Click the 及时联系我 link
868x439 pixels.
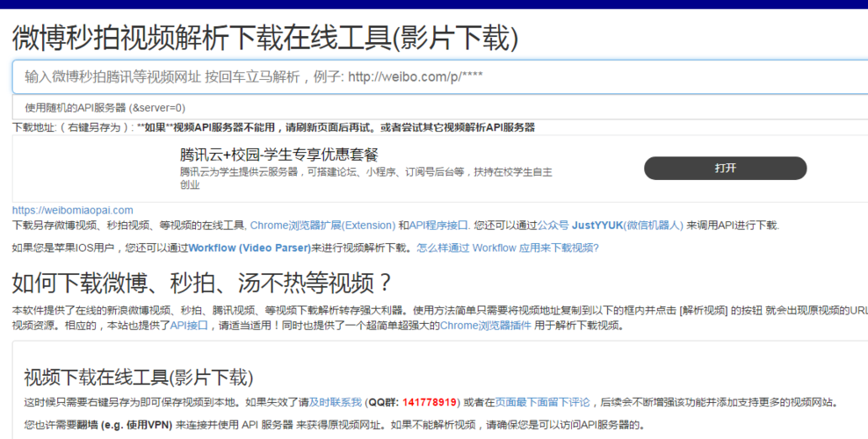pos(336,402)
